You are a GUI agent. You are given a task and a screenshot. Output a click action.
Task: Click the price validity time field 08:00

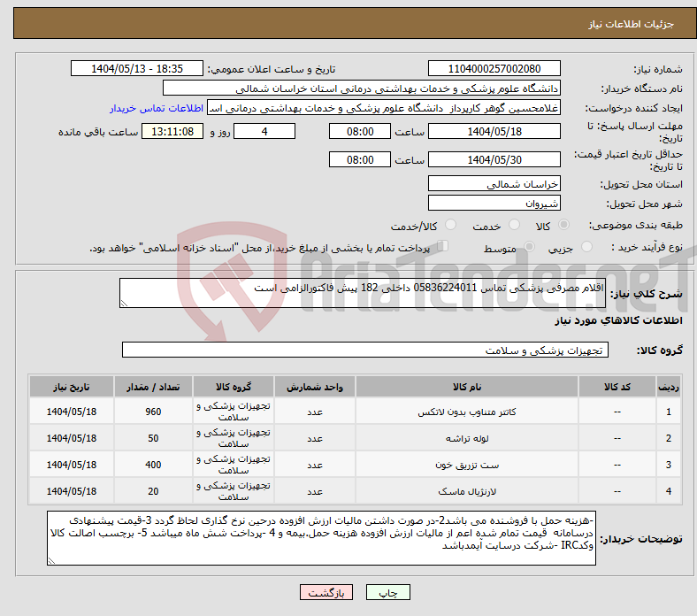pyautogui.click(x=360, y=159)
